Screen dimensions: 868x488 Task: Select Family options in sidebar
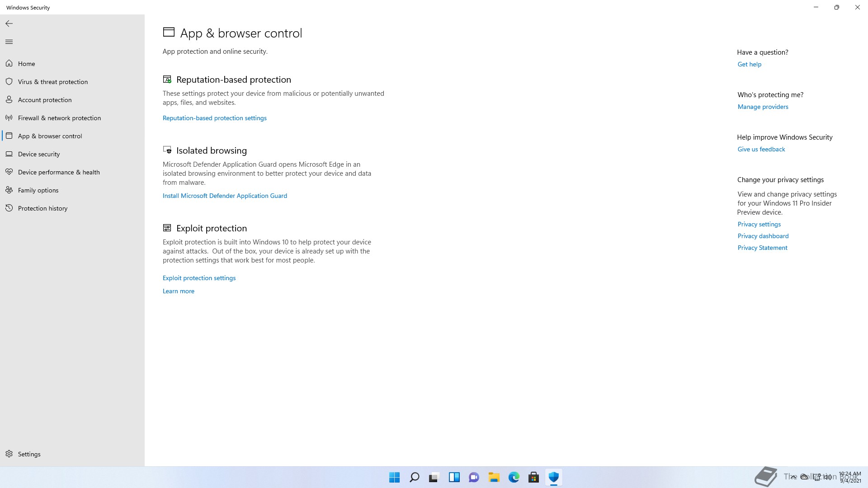72,190
